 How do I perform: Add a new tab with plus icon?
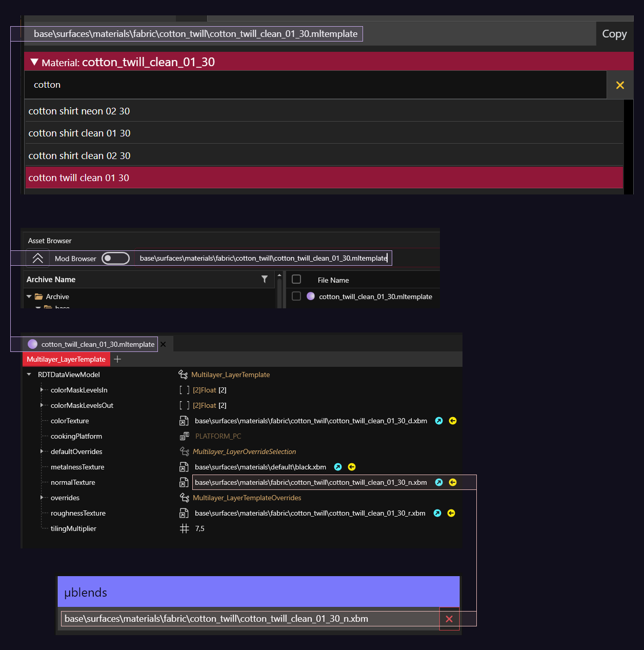tap(117, 359)
